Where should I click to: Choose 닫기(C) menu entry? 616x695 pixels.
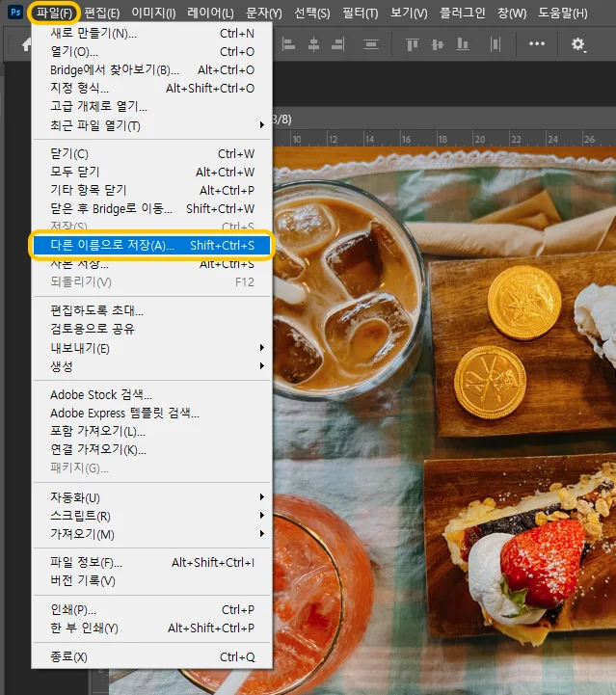tap(152, 154)
